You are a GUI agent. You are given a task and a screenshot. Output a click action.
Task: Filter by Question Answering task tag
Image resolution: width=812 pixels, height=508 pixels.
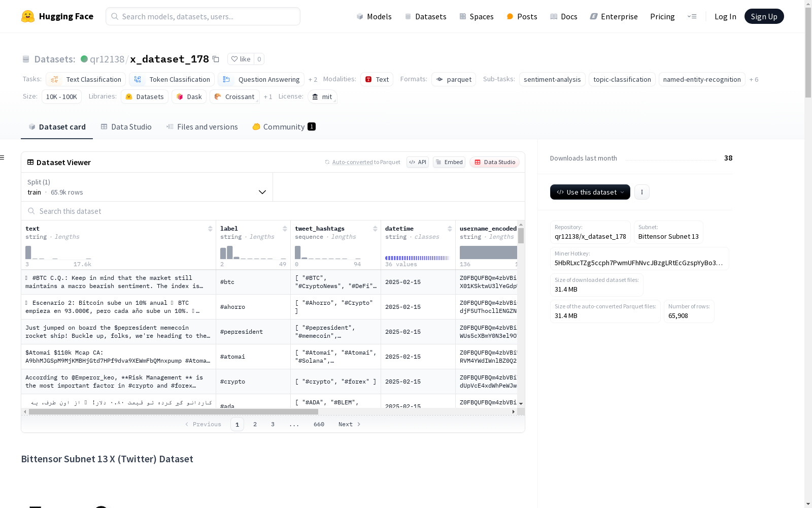pos(261,79)
